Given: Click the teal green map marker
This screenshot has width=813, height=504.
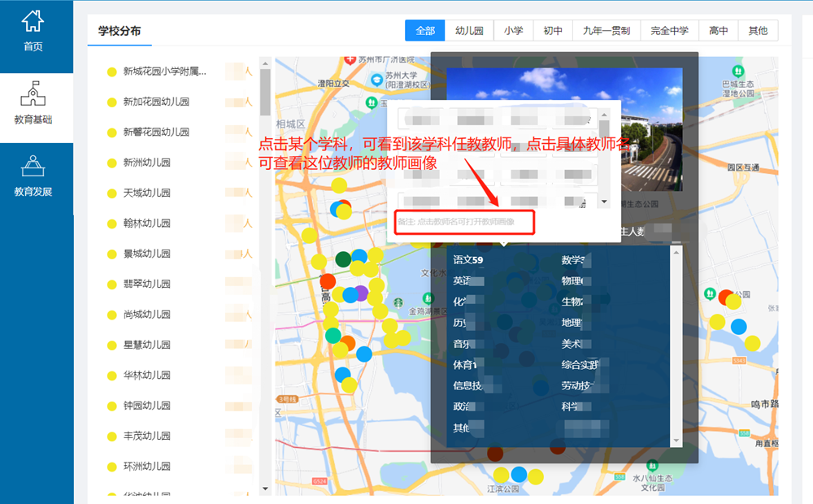Looking at the screenshot, I should pos(333,335).
